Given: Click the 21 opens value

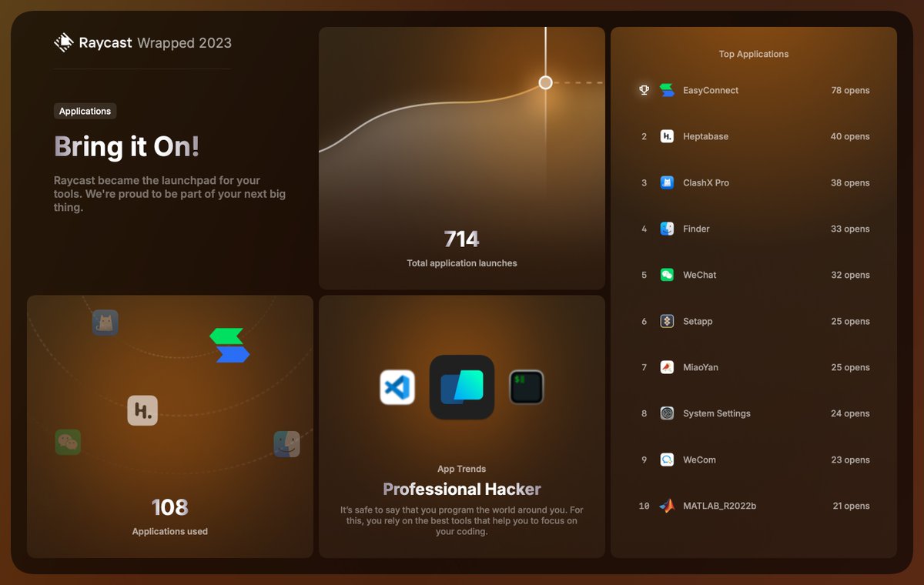Looking at the screenshot, I should [851, 506].
